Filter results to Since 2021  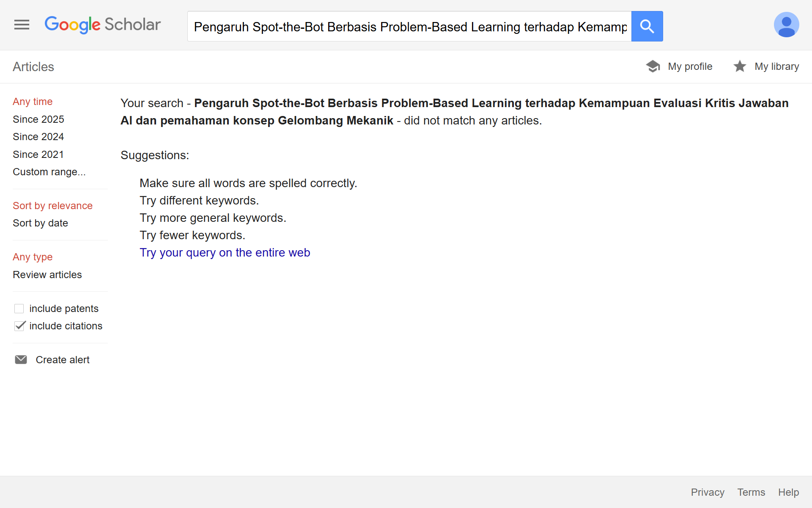pyautogui.click(x=38, y=155)
